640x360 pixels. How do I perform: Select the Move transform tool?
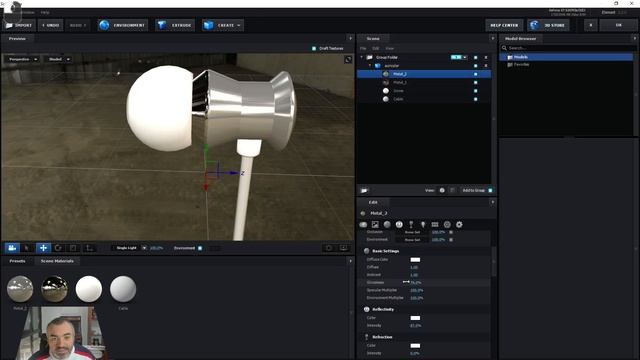(43, 248)
